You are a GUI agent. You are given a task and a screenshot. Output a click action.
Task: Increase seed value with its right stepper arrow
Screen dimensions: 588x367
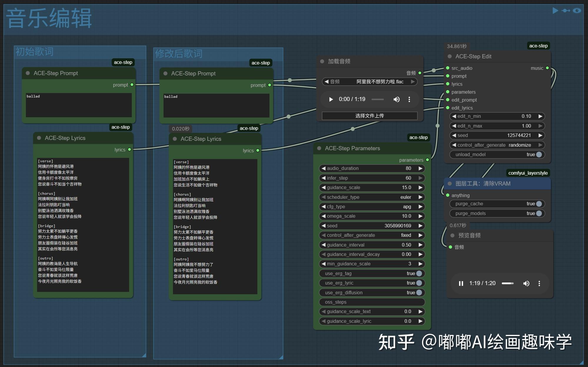pyautogui.click(x=540, y=135)
